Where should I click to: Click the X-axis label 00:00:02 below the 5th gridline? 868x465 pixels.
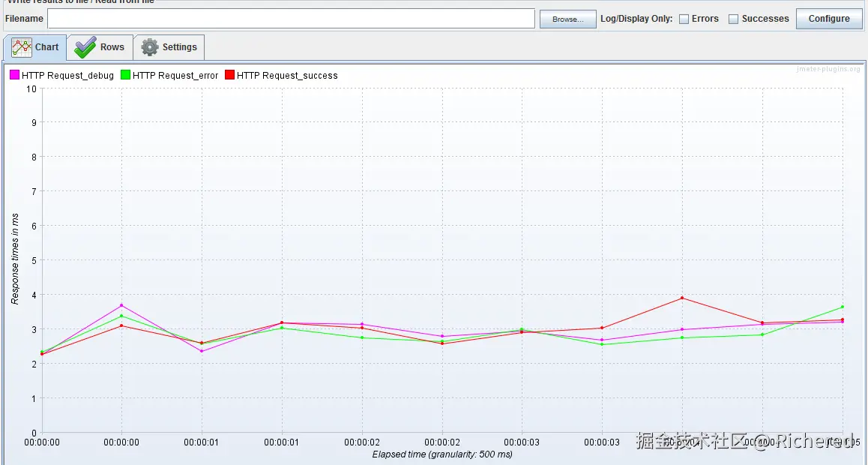362,442
